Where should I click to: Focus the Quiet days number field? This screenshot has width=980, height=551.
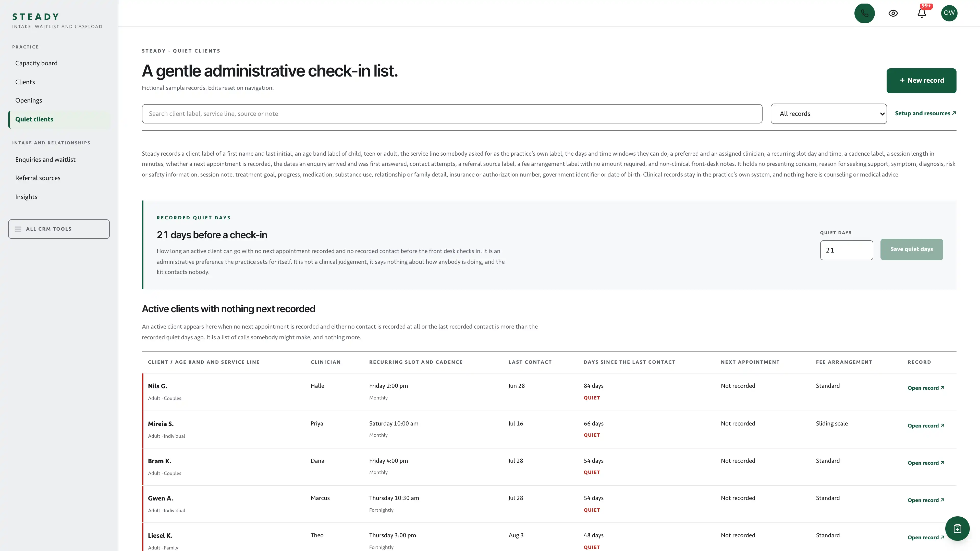click(847, 250)
